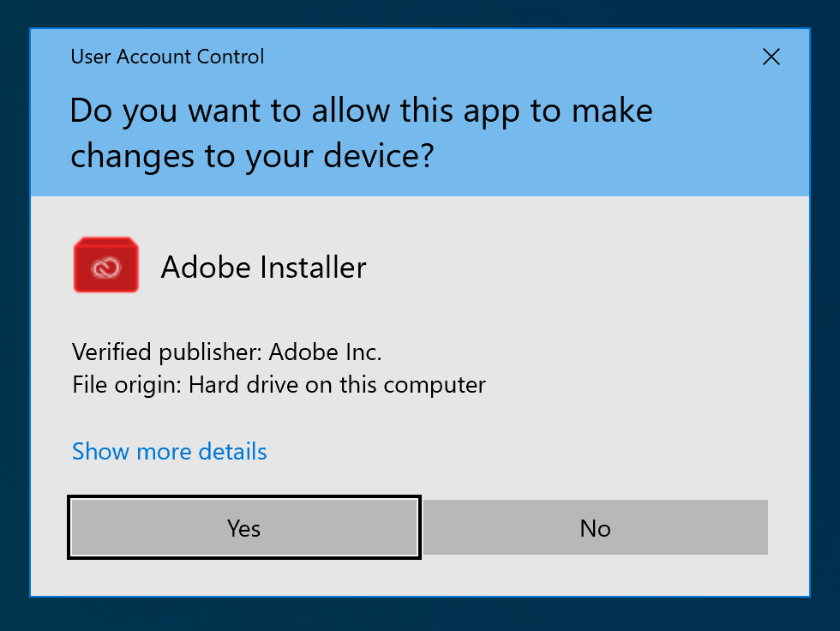Close the User Account Control dialog
This screenshot has width=840, height=631.
tap(771, 57)
